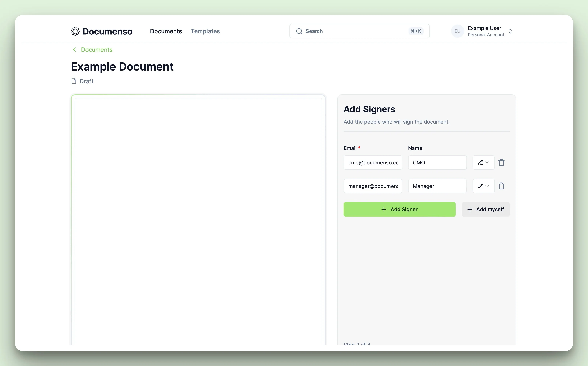Open the Documents nav tab
588x366 pixels.
tap(166, 31)
